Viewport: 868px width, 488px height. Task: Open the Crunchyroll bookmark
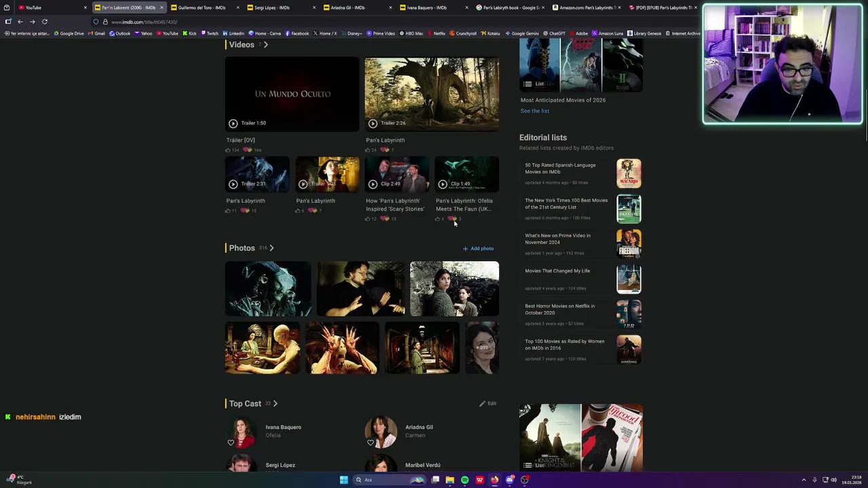click(x=463, y=33)
